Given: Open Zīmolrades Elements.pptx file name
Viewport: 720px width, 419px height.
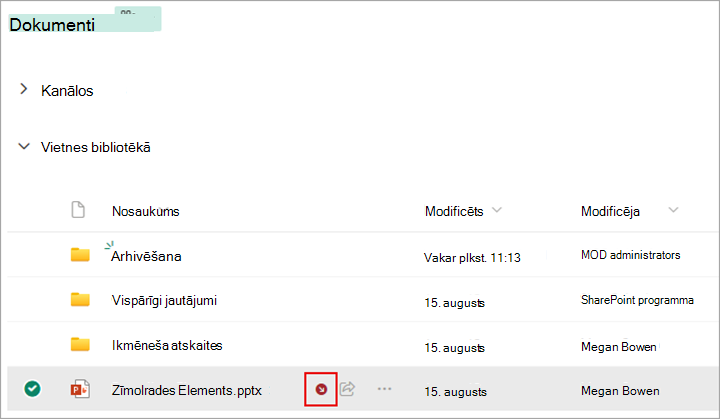Looking at the screenshot, I should (x=187, y=391).
